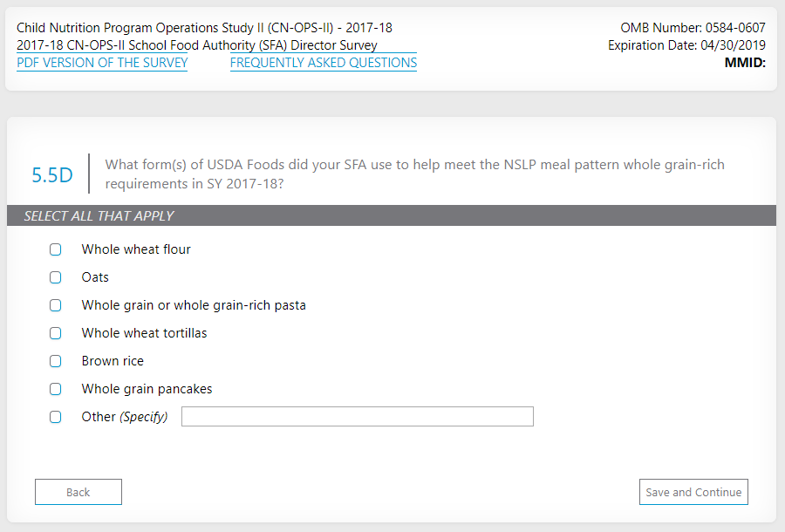
Task: Open the Frequently Asked Questions link
Action: (324, 63)
